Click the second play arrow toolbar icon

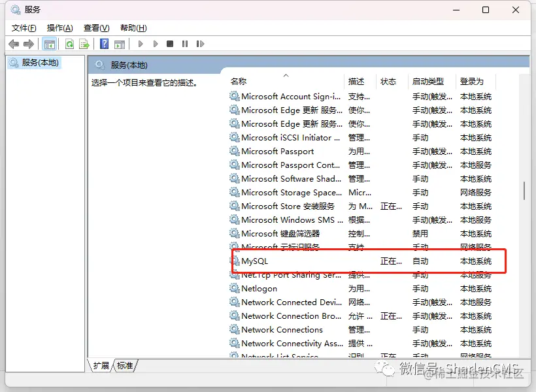pos(156,44)
